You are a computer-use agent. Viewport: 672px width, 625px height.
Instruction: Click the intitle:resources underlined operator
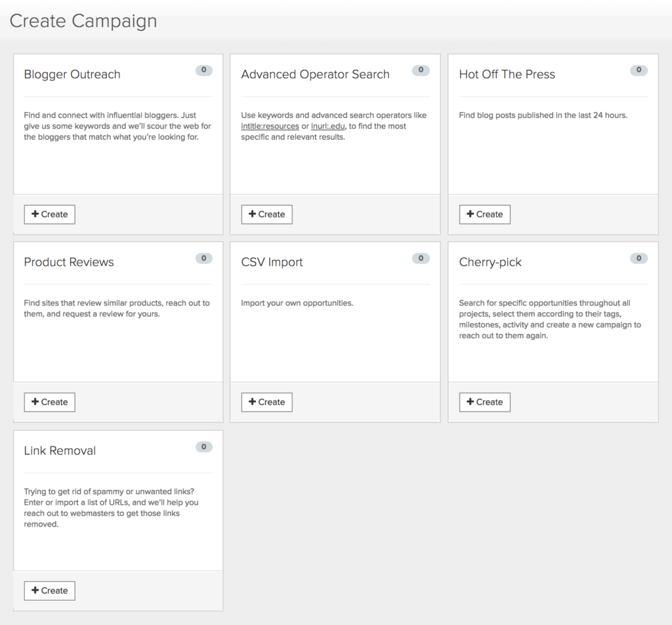pos(270,126)
